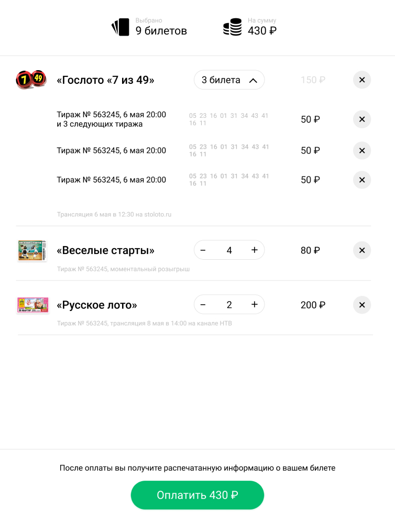Click the «Русское лото» quantity value 2
Viewport: 395px width, 532px height.
(x=229, y=305)
